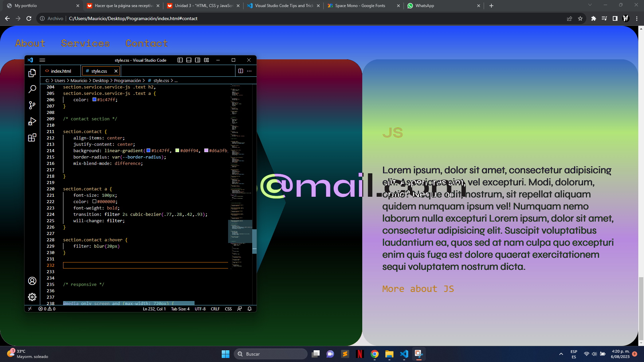Open VS Code Manage gear icon
This screenshot has height=362, width=644.
point(32,297)
